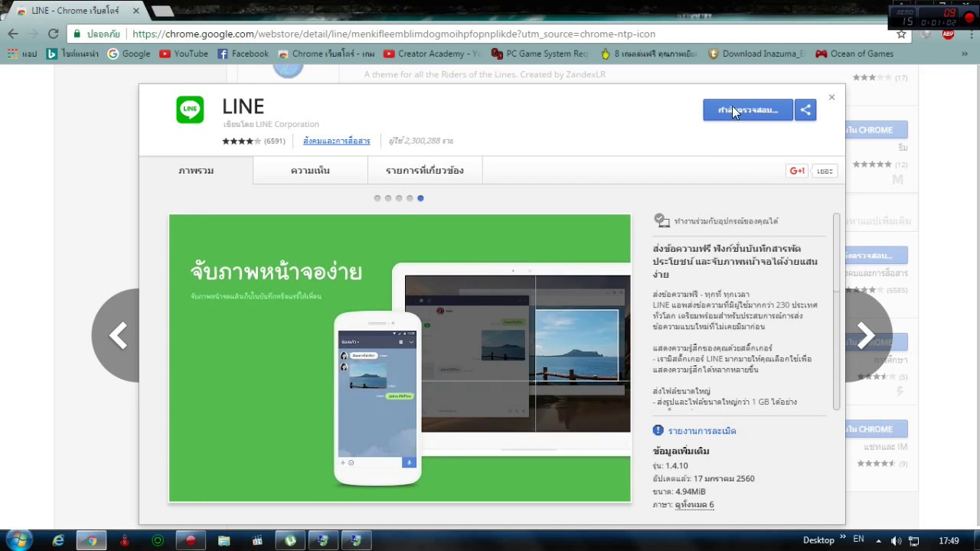Click the Chrome taskbar icon
The image size is (980, 551).
pyautogui.click(x=91, y=540)
